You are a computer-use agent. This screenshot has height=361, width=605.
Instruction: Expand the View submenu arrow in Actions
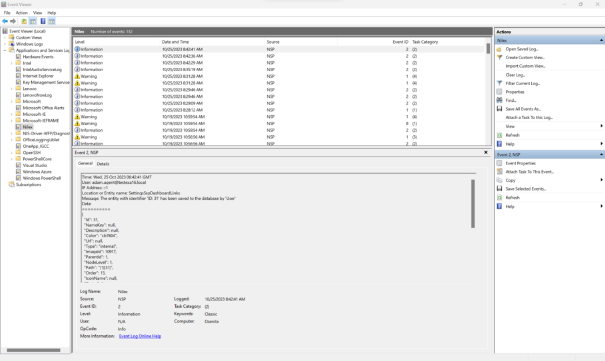tap(601, 126)
